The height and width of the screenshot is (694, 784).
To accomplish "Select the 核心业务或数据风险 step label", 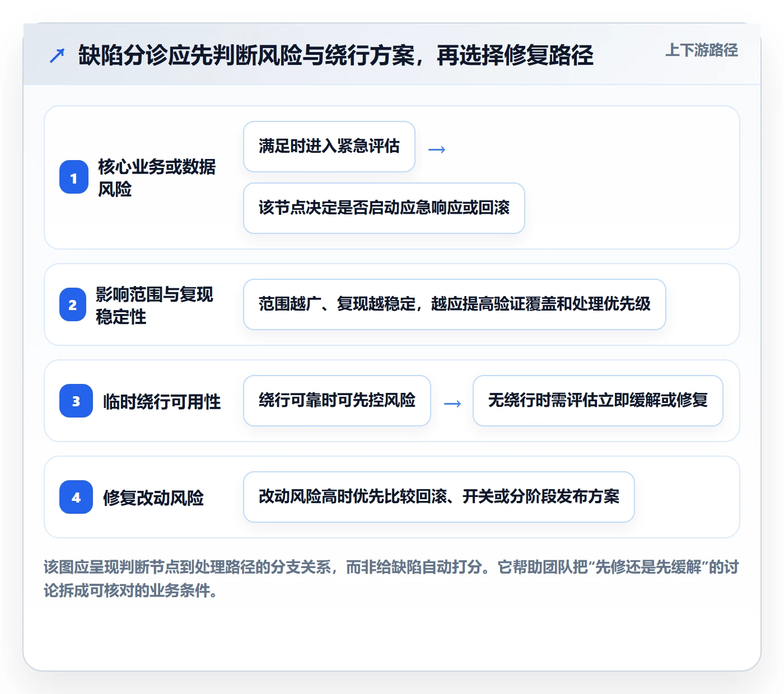I will [x=157, y=177].
